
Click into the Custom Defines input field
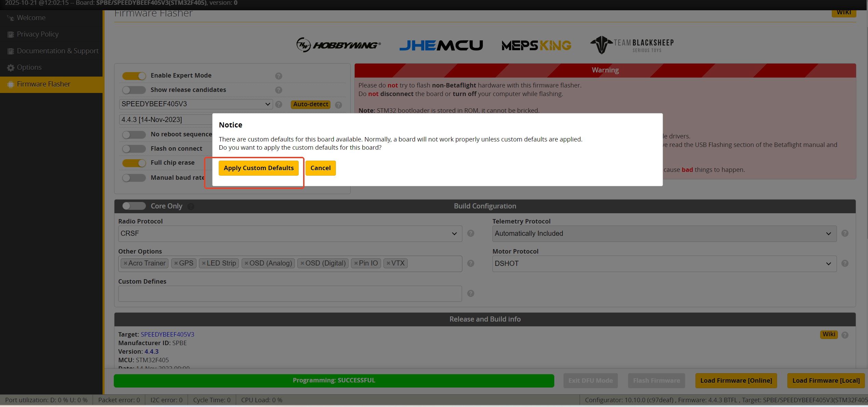pyautogui.click(x=290, y=294)
